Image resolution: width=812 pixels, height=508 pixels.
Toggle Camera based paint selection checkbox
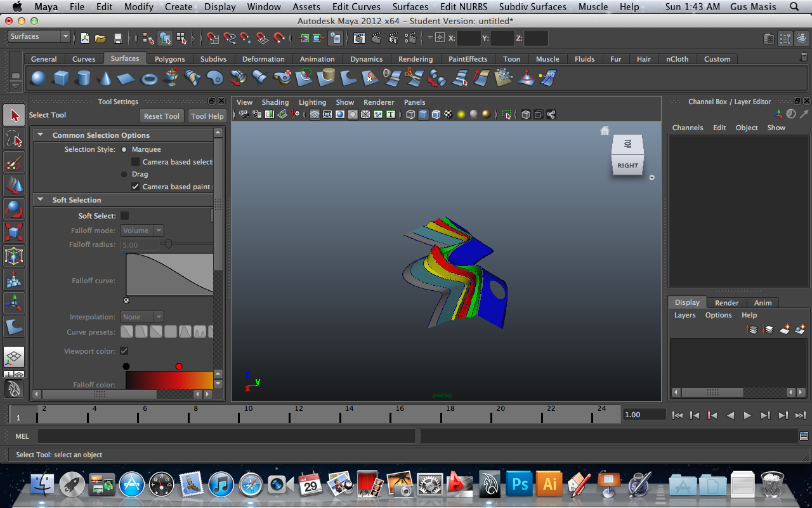pos(135,187)
